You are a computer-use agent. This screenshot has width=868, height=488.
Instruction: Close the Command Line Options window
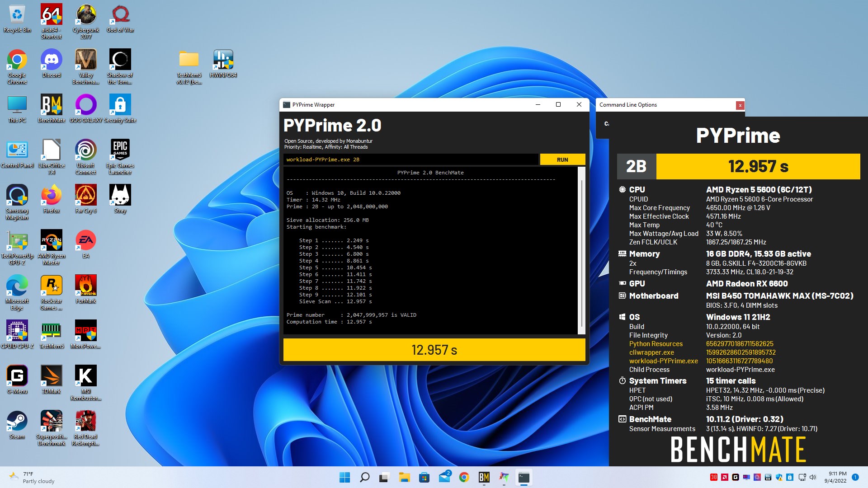click(740, 105)
